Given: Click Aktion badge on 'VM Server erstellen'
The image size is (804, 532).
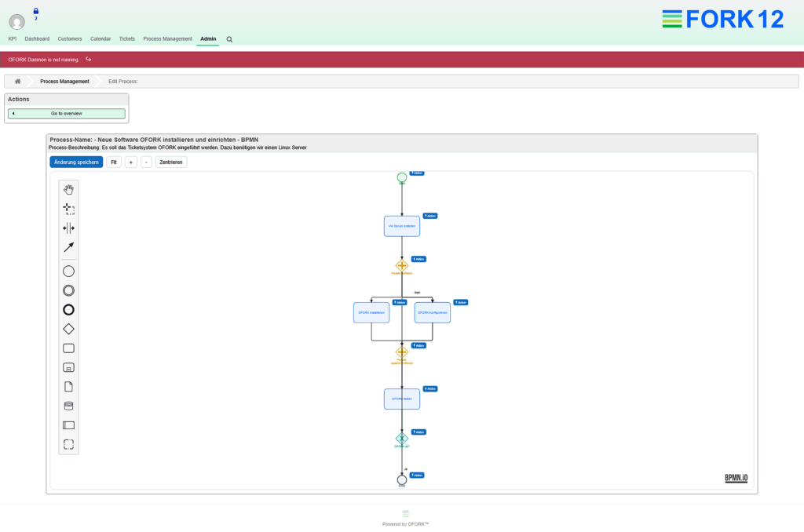Looking at the screenshot, I should (x=430, y=216).
